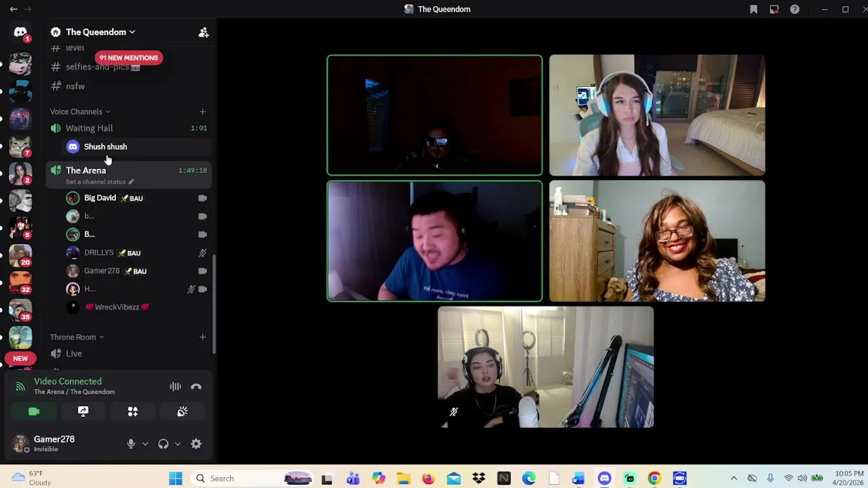
Task: Focus the woman with cat-ear headphones video
Action: [657, 115]
